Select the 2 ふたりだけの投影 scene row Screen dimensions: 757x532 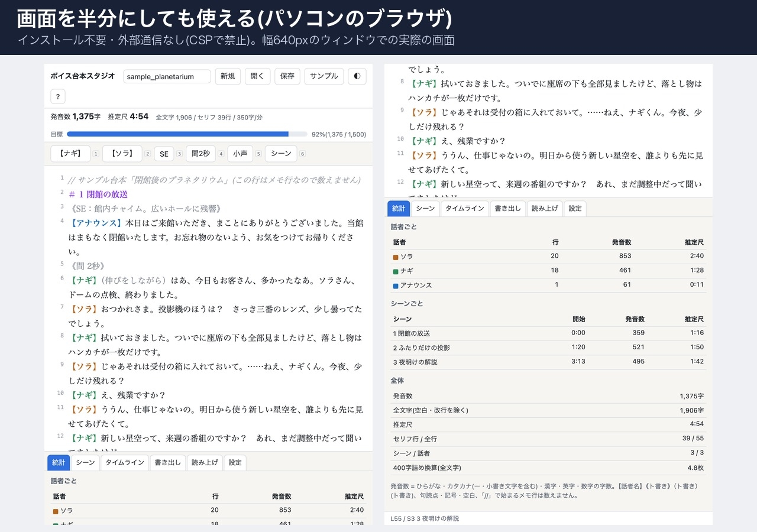(548, 348)
